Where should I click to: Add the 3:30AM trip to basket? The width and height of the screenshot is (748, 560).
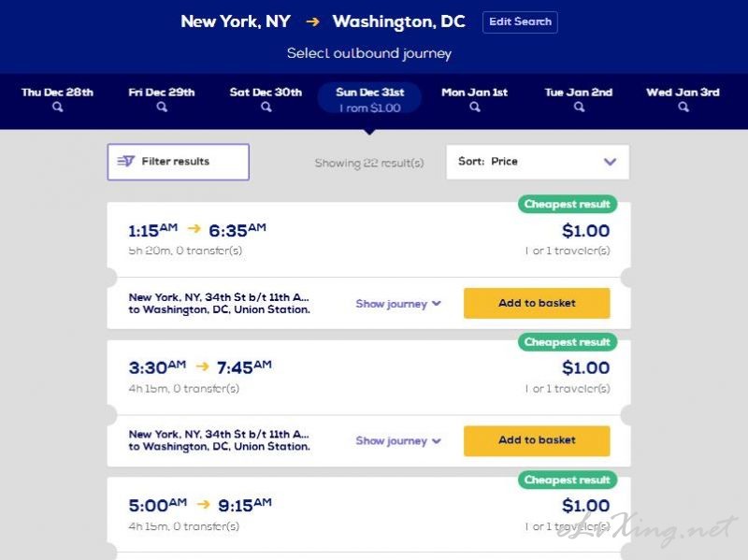(537, 440)
